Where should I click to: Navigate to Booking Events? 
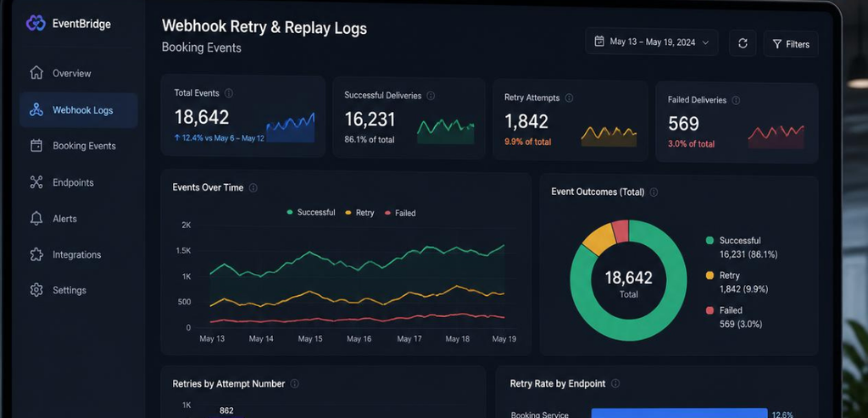(84, 146)
